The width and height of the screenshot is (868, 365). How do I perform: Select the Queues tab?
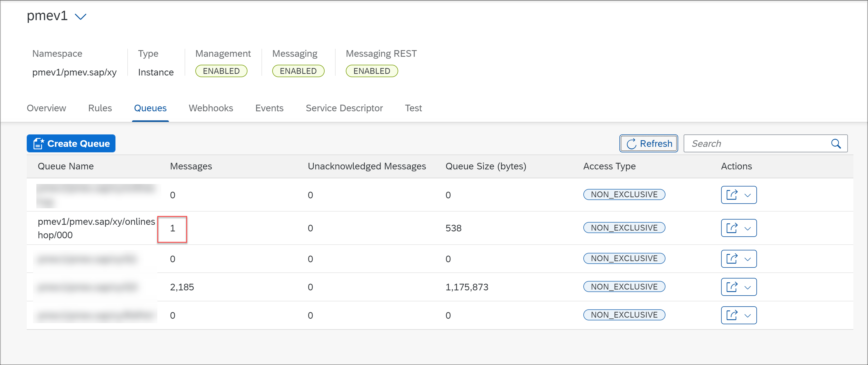point(150,108)
